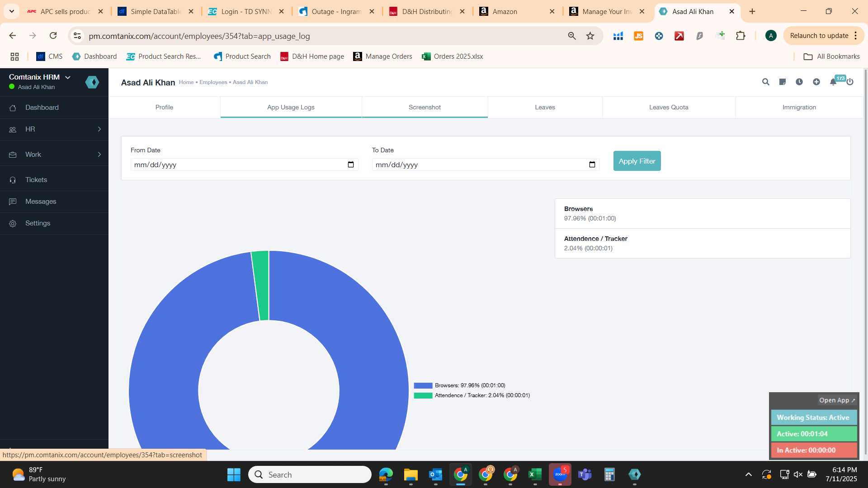The image size is (868, 488).
Task: Click Open App in tracker widget
Action: [x=837, y=400]
